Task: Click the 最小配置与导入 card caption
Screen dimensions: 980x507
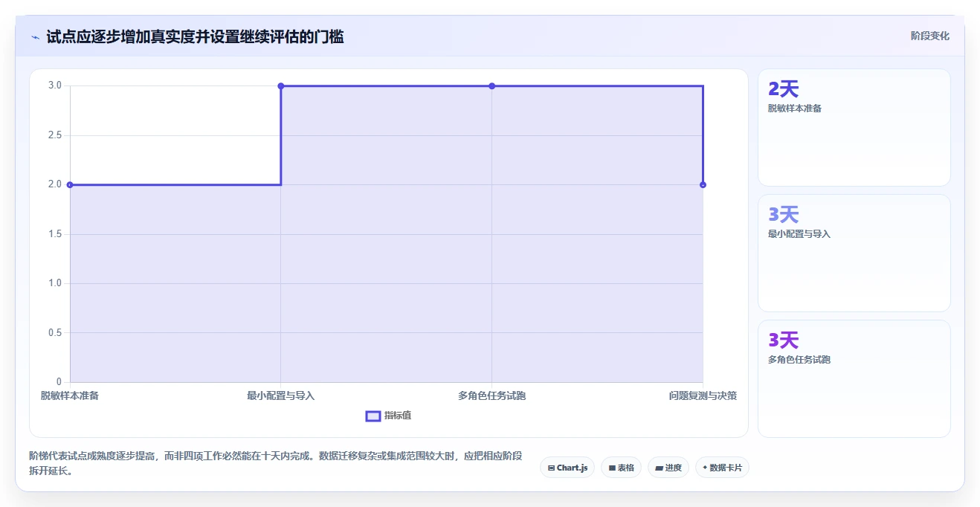Action: coord(799,234)
